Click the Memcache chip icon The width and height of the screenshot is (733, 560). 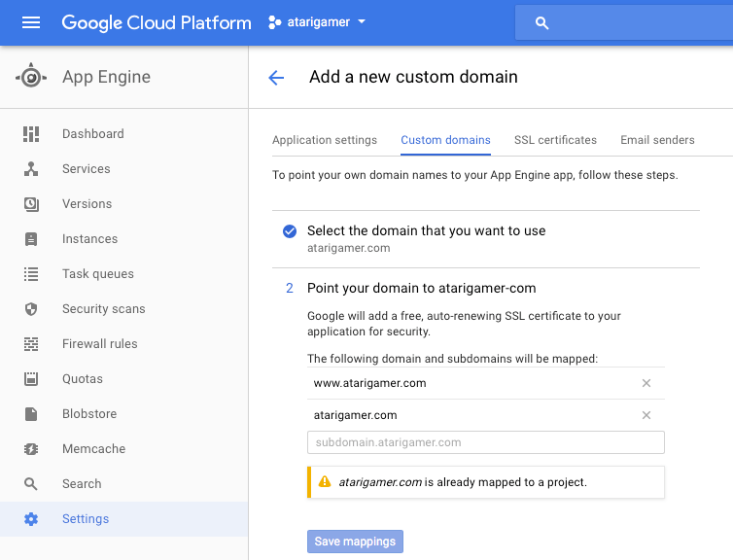(31, 449)
